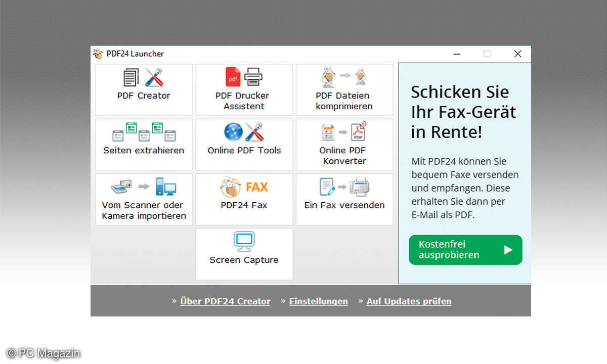
Task: Click the Kostenfrei ausprobieren green button
Action: click(465, 250)
